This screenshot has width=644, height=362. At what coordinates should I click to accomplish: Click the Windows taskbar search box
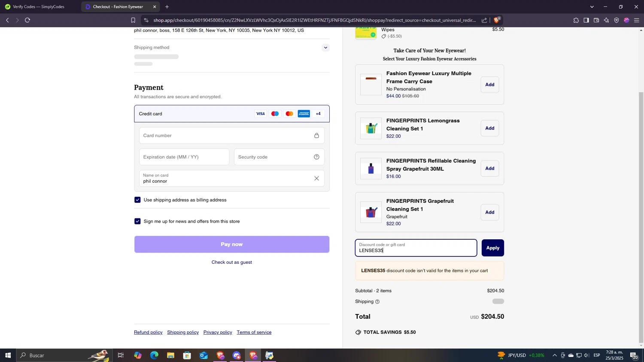[64, 355]
